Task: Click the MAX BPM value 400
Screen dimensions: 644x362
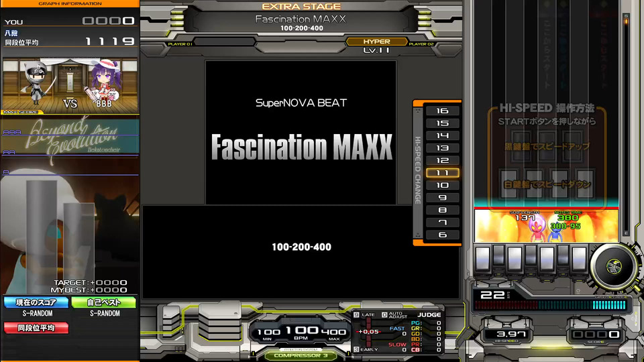Action: pyautogui.click(x=334, y=332)
